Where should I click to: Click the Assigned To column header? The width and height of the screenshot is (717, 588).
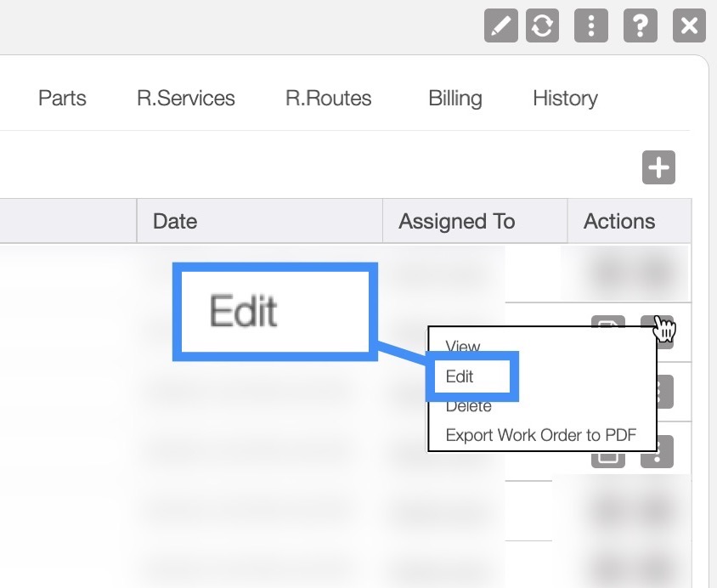[457, 222]
